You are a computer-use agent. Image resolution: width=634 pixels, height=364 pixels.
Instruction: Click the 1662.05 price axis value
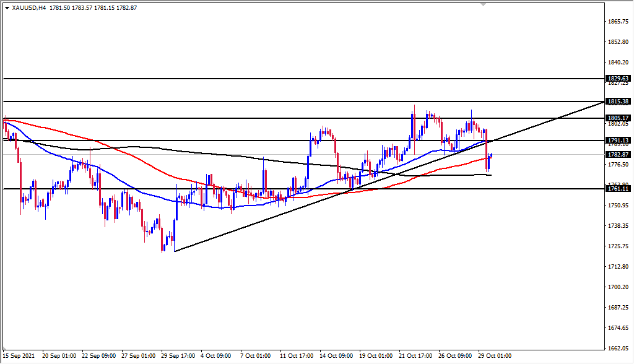619,349
